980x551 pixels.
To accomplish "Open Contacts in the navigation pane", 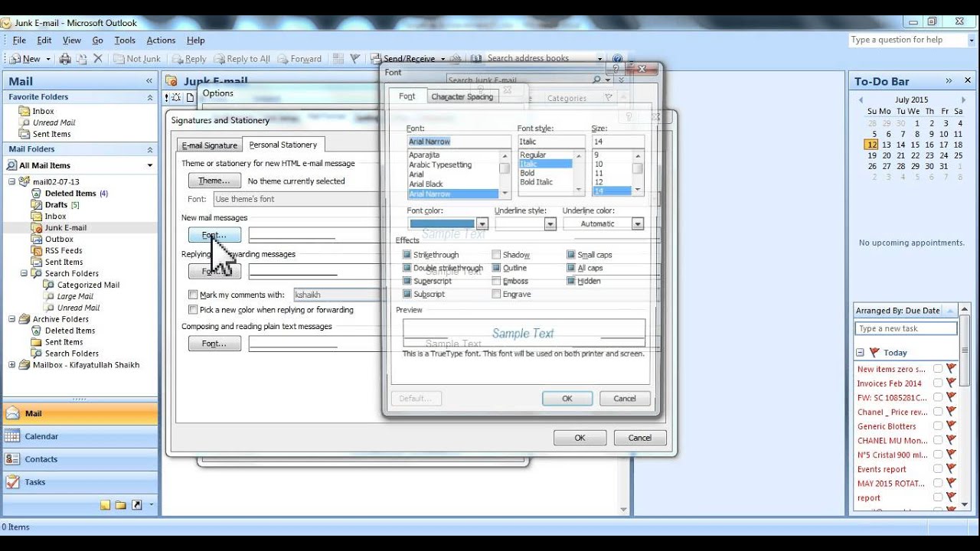I will 80,459.
